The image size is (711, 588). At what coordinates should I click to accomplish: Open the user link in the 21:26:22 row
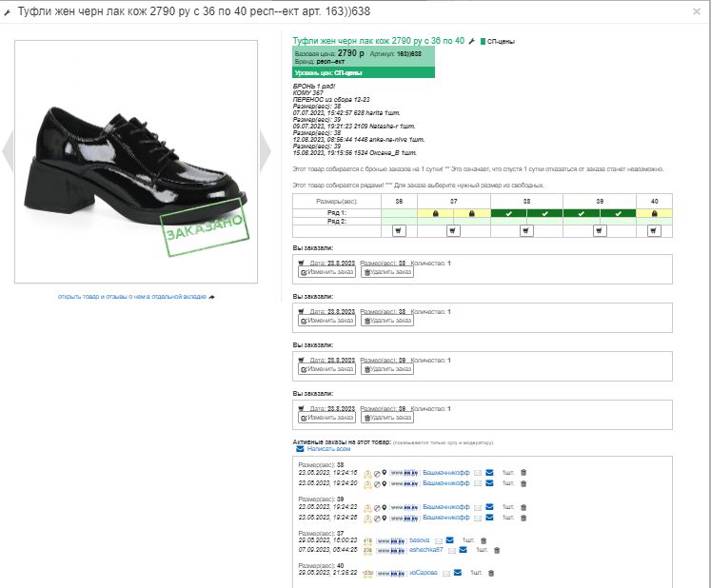(423, 573)
